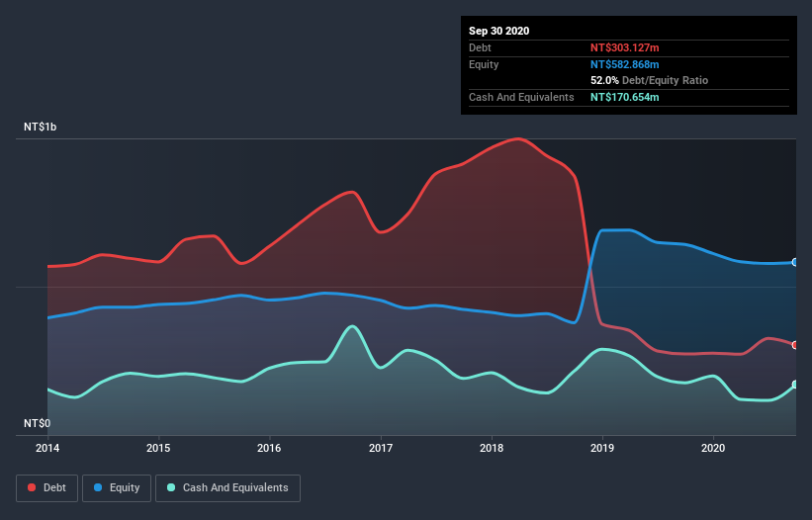Click the NT$1b y-axis label

pos(40,127)
